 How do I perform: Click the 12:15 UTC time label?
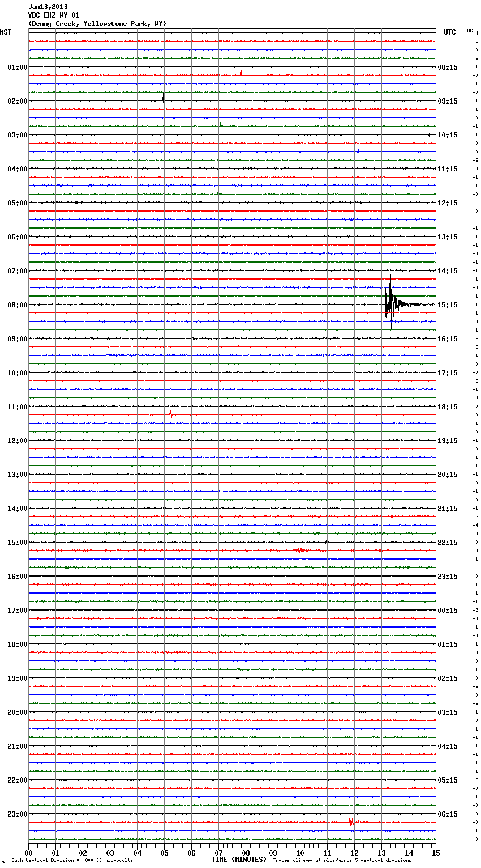(x=448, y=203)
